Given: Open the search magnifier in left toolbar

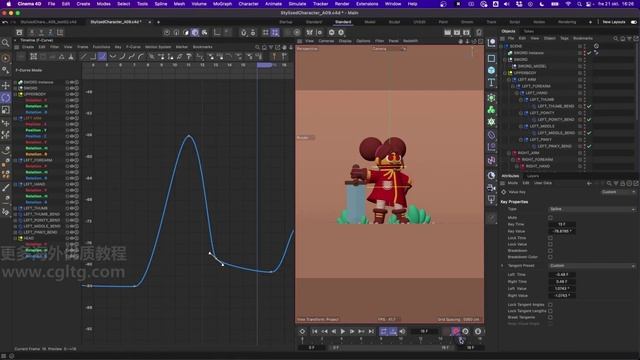Looking at the screenshot, I should [6, 43].
